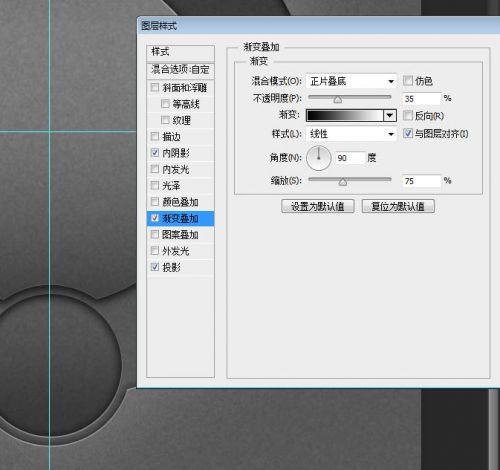The width and height of the screenshot is (500, 470).
Task: Click the 复位为默认值 button
Action: click(x=398, y=206)
